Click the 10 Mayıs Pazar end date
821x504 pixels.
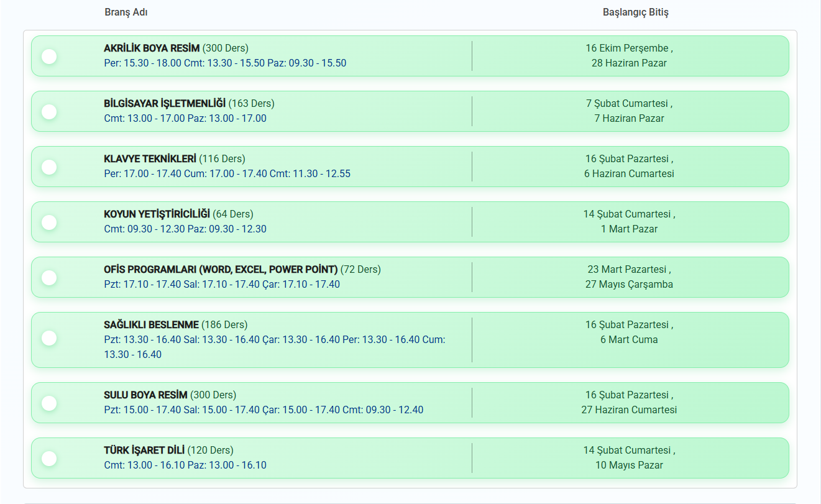(629, 465)
